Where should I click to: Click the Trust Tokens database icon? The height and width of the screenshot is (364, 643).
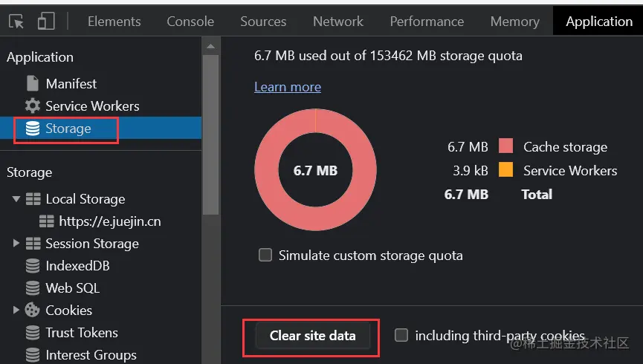(x=33, y=333)
